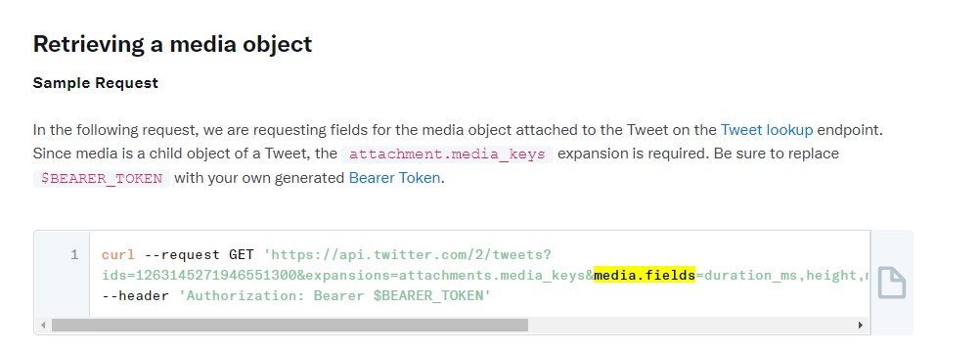Click the pink $BEARER_TOKEN inline code
This screenshot has width=980, height=352.
pos(102,178)
